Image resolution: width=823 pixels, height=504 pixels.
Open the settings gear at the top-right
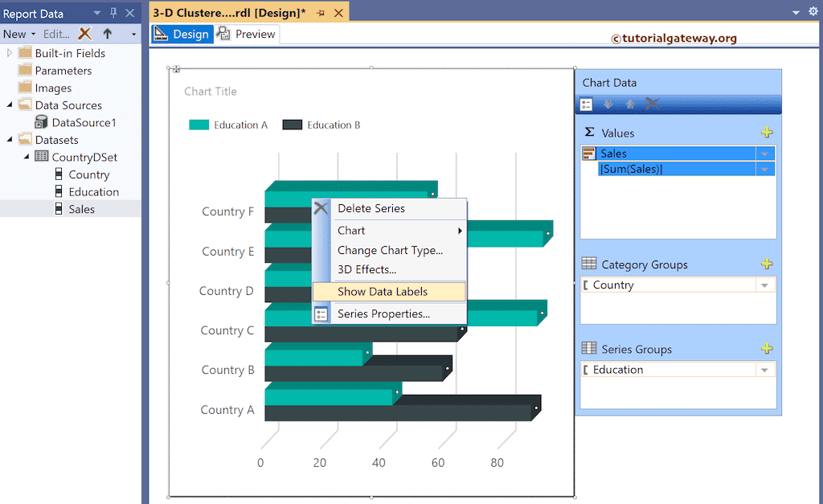(812, 11)
